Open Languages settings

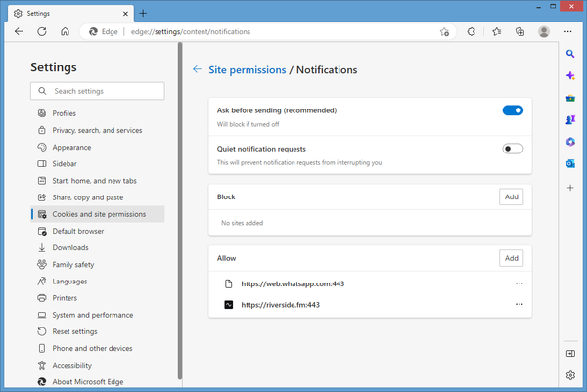(x=97, y=282)
